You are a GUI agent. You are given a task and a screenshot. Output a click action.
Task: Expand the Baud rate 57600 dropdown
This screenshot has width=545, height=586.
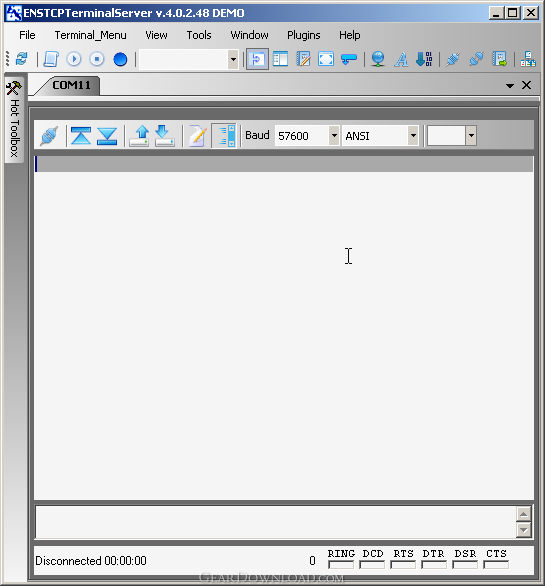click(x=334, y=135)
